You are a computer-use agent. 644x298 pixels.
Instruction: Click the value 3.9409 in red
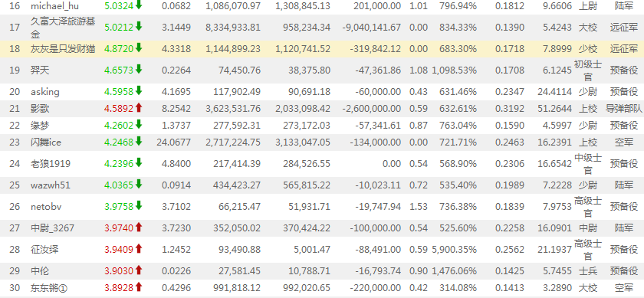point(119,249)
